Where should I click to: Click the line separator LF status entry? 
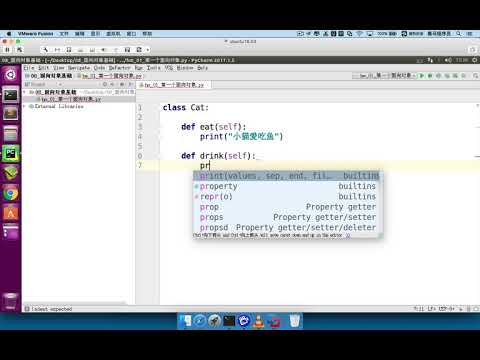pos(432,309)
